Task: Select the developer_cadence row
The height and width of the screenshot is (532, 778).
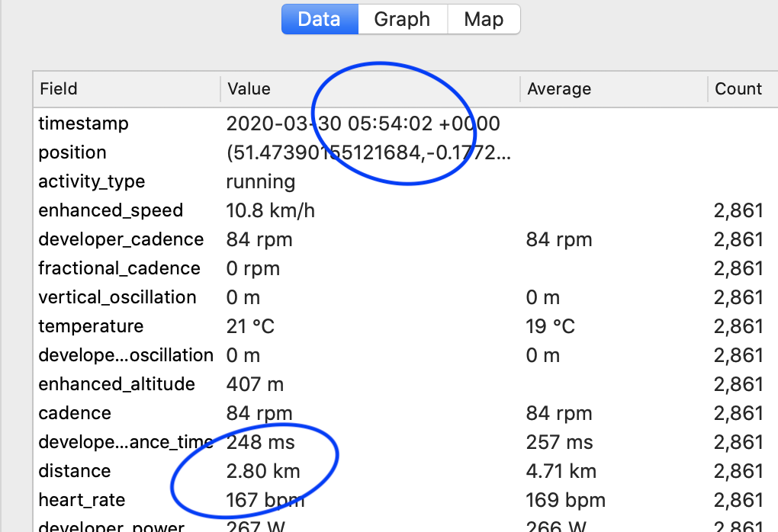Action: click(121, 239)
